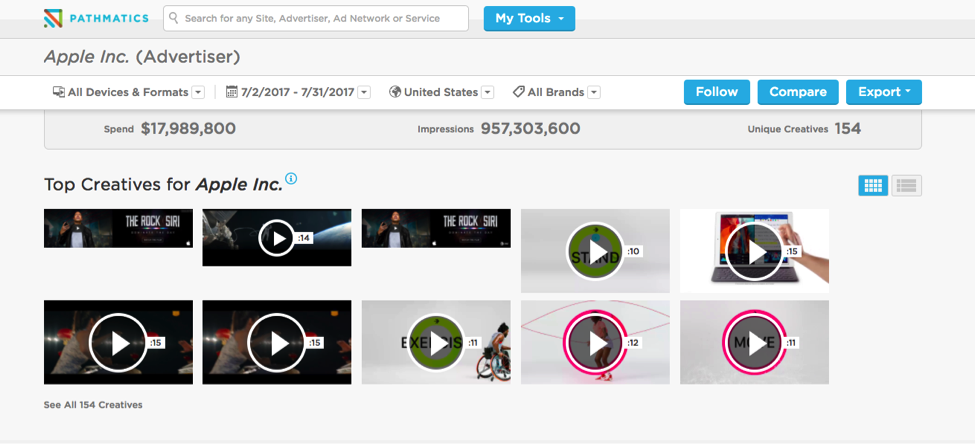Click the tag icon beside All Brands
The height and width of the screenshot is (444, 975).
(x=519, y=92)
